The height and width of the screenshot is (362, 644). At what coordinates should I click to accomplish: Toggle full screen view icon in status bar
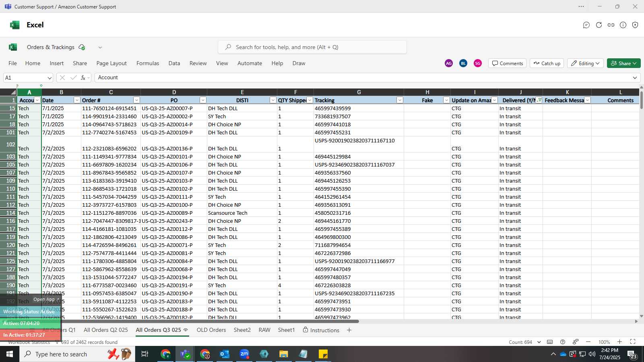[633, 342]
